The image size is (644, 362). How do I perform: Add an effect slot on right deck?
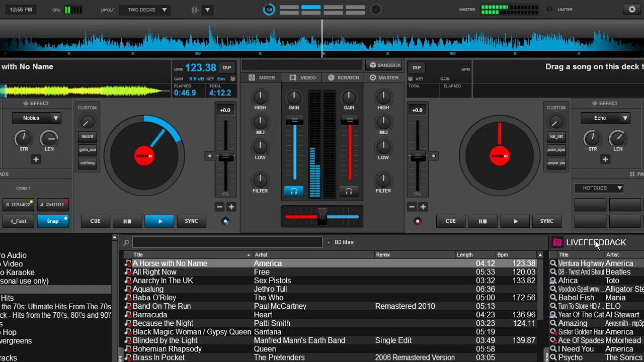pyautogui.click(x=605, y=159)
